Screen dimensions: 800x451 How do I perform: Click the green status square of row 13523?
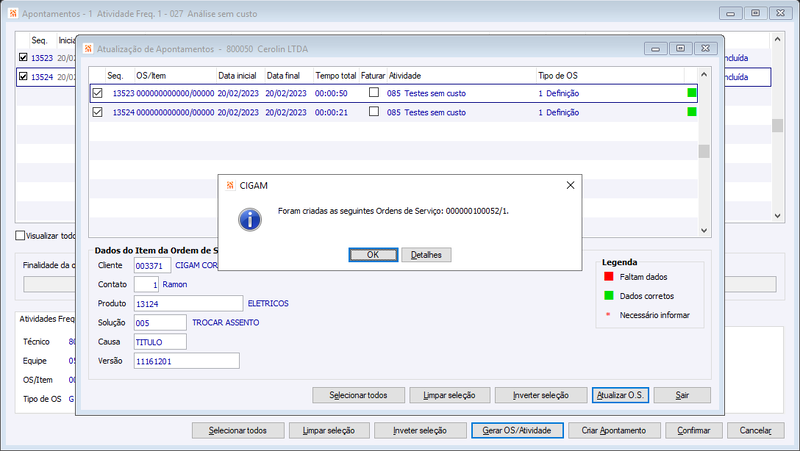click(x=692, y=93)
